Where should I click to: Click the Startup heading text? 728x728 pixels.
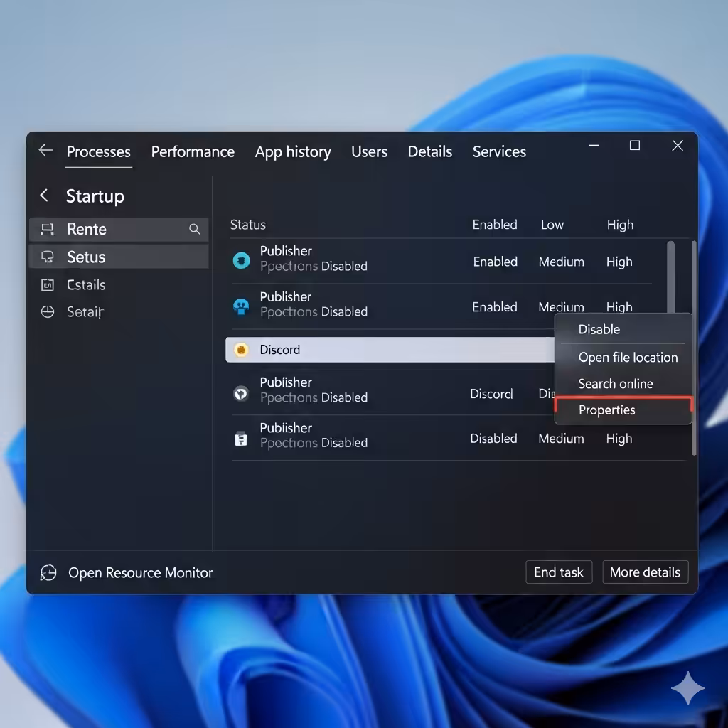coord(95,196)
